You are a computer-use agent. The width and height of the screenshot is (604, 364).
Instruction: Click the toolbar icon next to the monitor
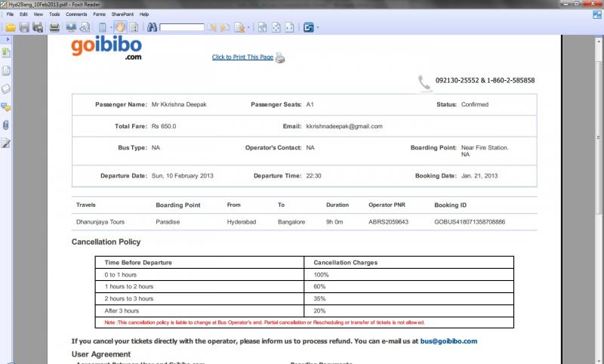[85, 27]
